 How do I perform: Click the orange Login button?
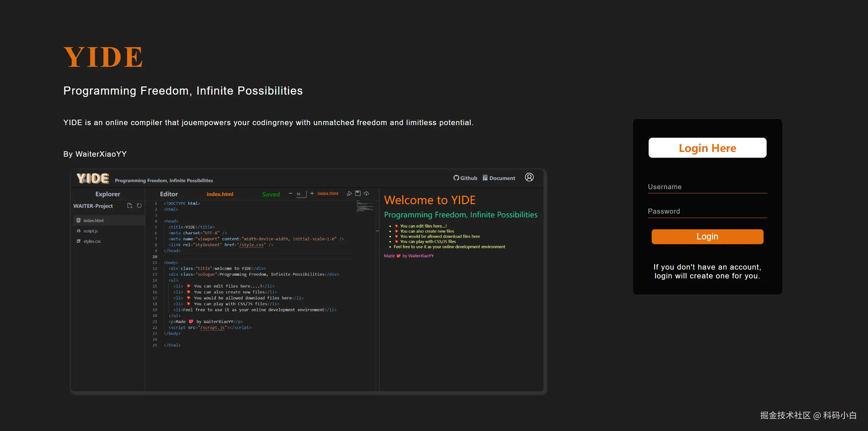[x=707, y=236]
